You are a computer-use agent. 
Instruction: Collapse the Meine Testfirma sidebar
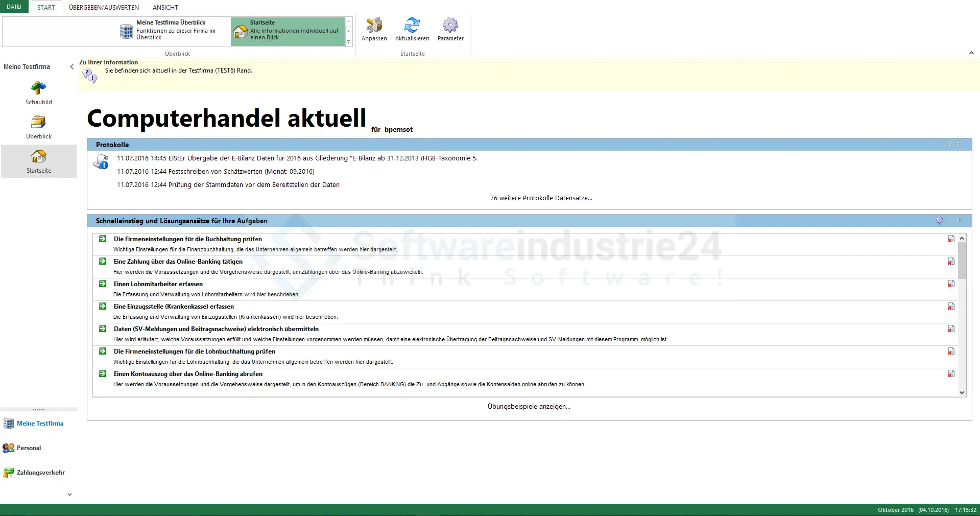tap(71, 67)
